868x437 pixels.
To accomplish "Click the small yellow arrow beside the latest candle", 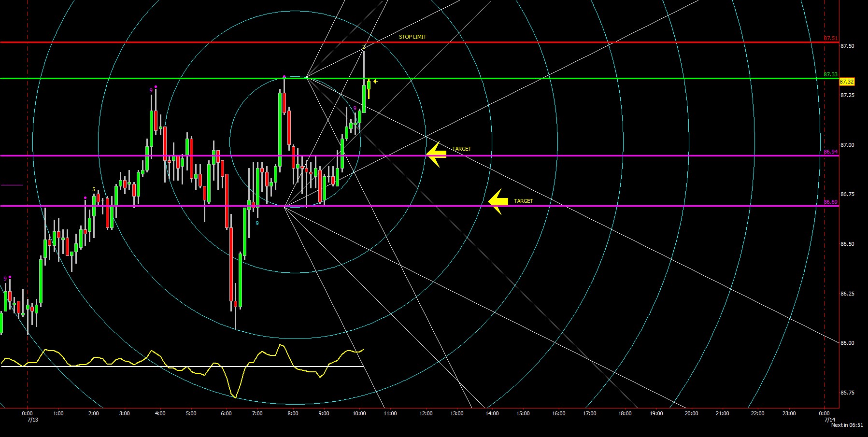I will click(x=375, y=81).
